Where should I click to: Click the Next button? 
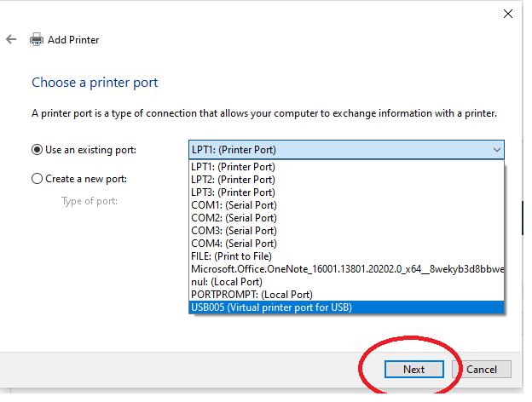pos(413,370)
